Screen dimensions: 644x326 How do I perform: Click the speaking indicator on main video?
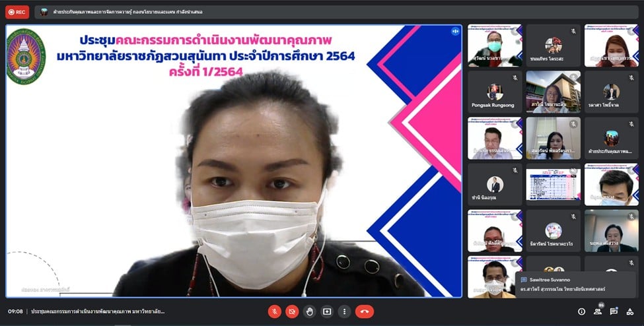[454, 32]
